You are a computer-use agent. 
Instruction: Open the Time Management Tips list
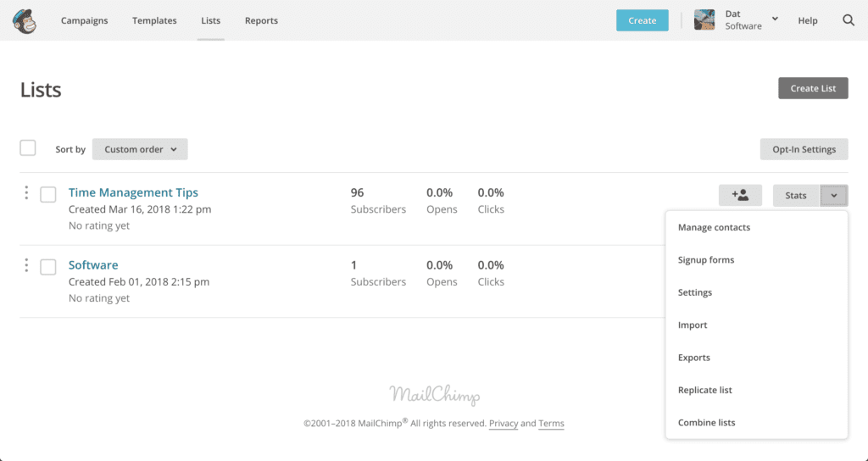click(x=133, y=192)
